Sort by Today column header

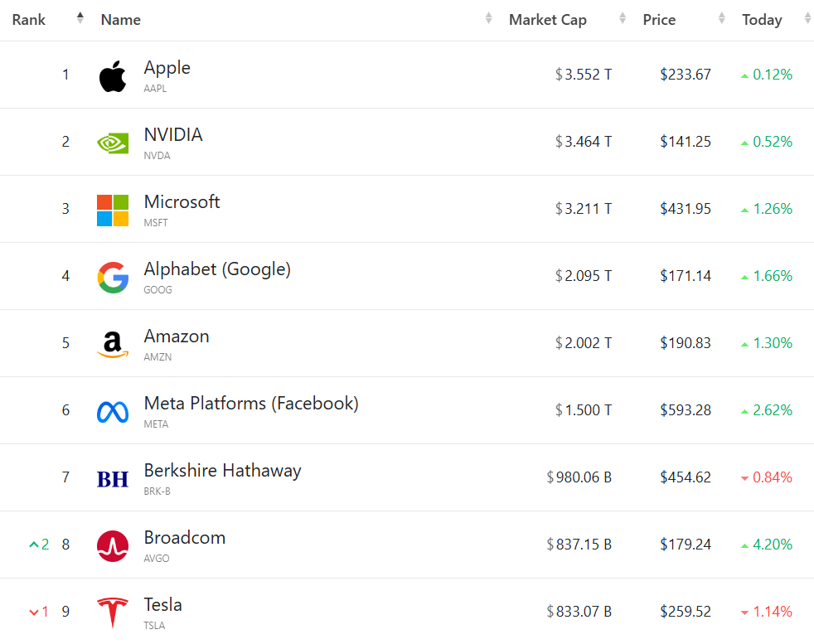tap(762, 20)
